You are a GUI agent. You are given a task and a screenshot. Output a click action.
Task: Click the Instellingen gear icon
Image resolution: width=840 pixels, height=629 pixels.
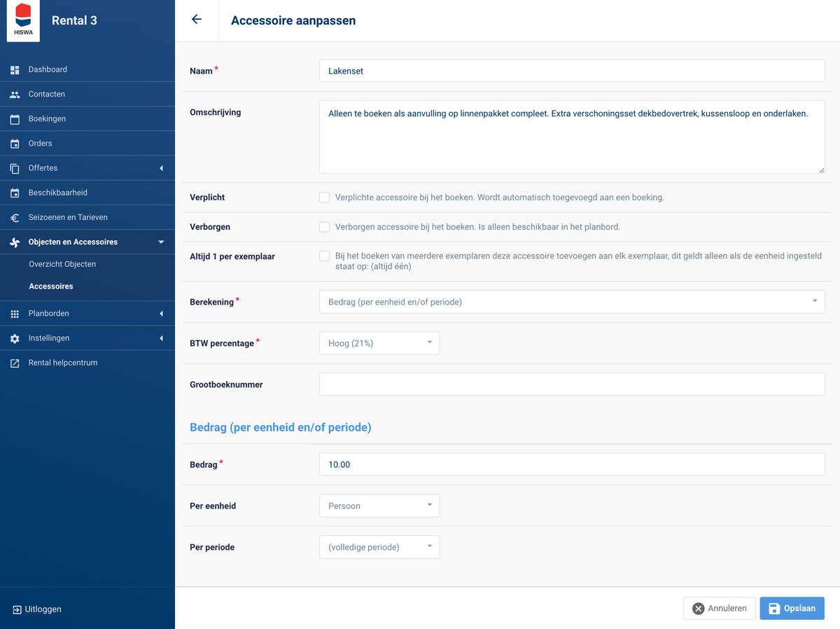tap(15, 338)
